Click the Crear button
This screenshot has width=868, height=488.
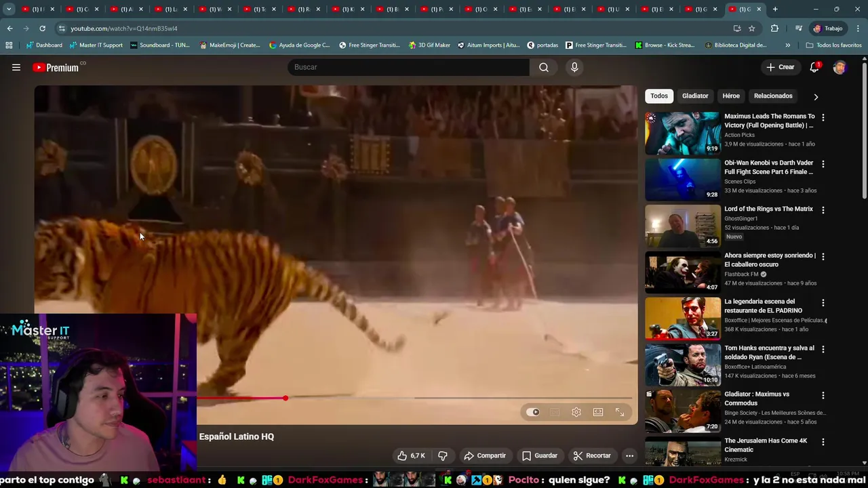click(781, 67)
